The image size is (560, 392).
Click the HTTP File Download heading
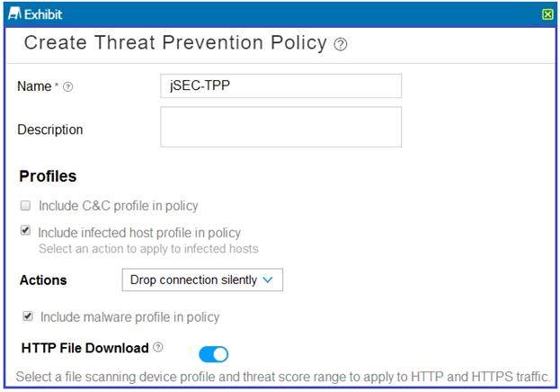coord(85,348)
